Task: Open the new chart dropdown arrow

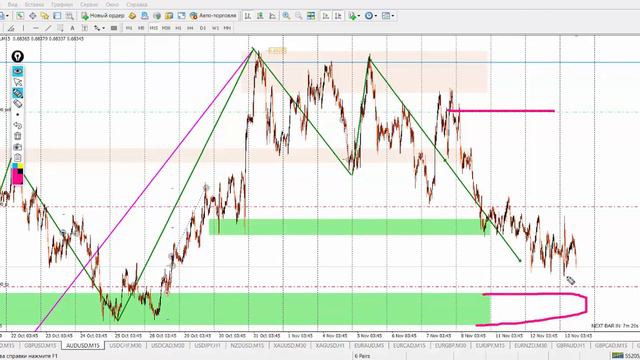Action: [x=8, y=16]
